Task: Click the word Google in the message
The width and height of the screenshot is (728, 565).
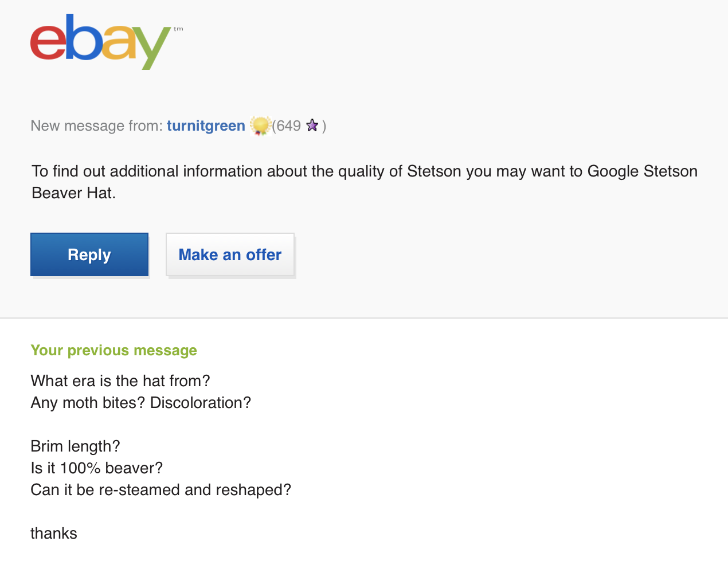Action: point(613,171)
